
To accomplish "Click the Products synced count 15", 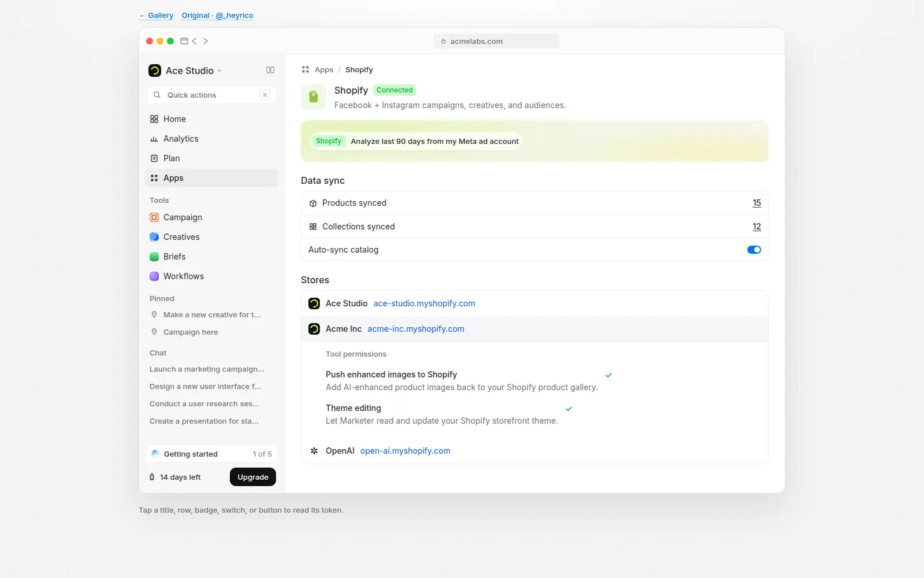I will coord(757,203).
